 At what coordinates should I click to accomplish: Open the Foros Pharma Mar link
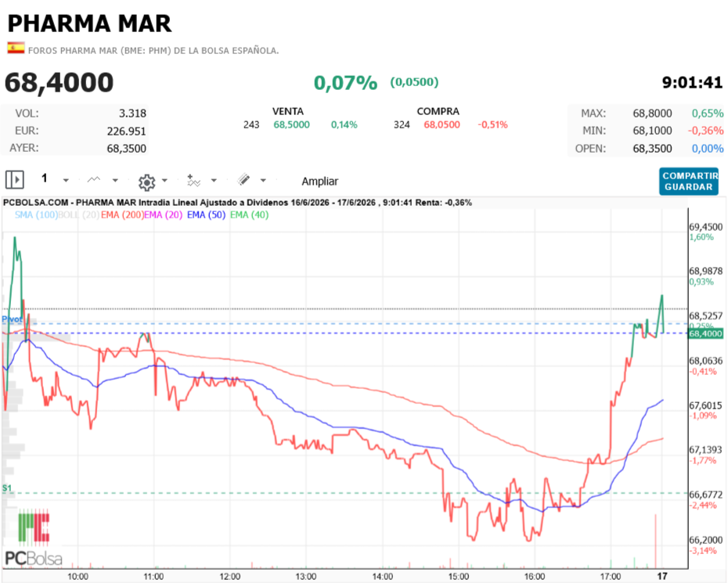153,51
